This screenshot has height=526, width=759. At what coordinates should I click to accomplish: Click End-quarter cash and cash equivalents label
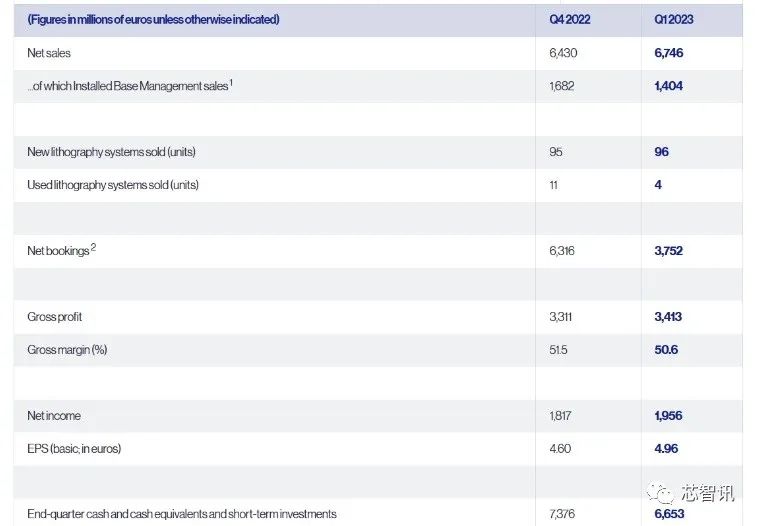pos(182,514)
